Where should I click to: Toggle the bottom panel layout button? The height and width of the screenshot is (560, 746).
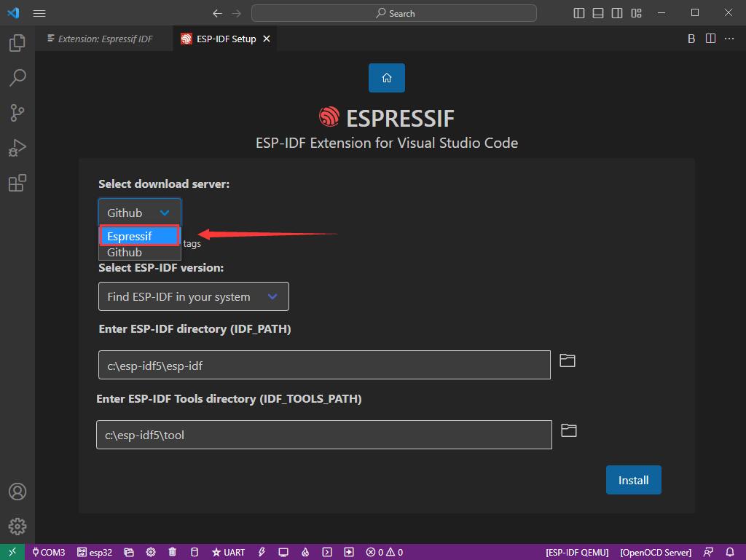598,13
